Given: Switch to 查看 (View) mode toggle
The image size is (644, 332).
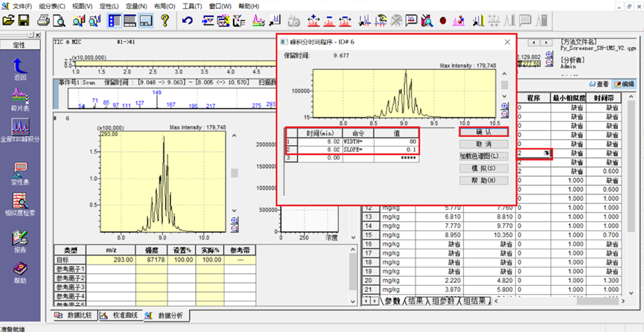Looking at the screenshot, I should (x=599, y=84).
